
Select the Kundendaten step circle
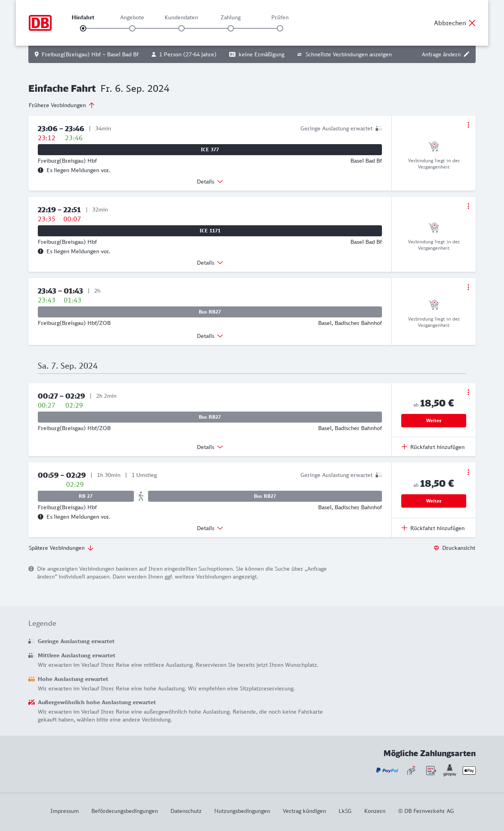coord(182,28)
